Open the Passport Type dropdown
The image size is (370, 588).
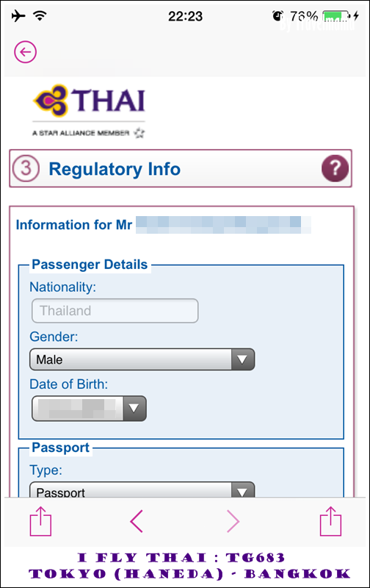(142, 490)
